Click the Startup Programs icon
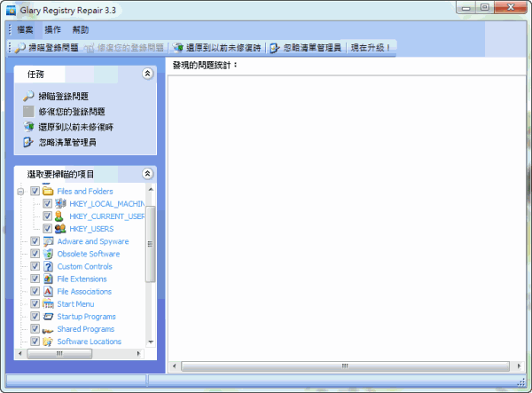The width and height of the screenshot is (532, 393). [x=48, y=317]
